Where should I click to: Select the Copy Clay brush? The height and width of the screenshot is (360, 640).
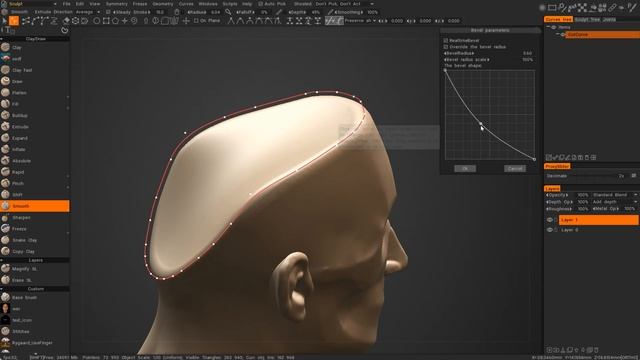coord(35,251)
